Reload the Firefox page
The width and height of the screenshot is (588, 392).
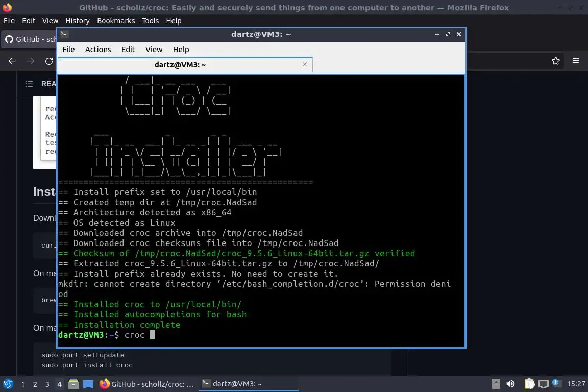pos(49,61)
